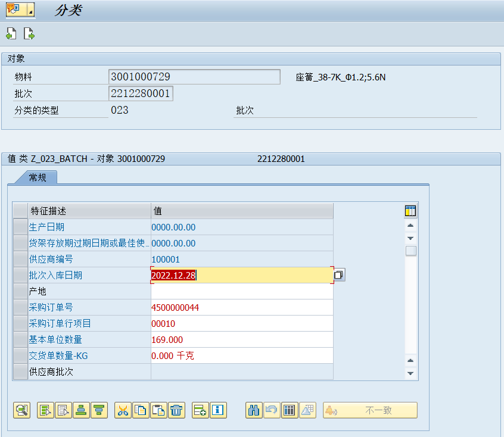Click the export document icon with green right arrow
The height and width of the screenshot is (437, 504).
[29, 34]
